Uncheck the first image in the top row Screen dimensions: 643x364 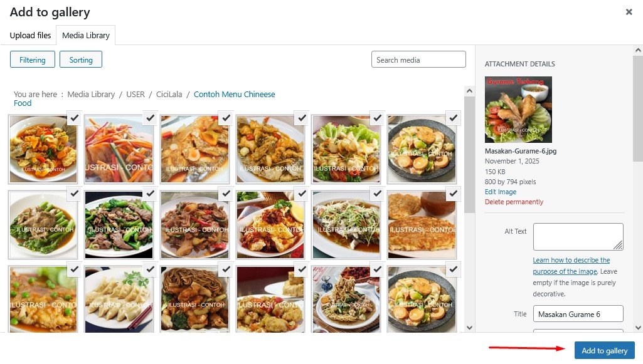(x=74, y=118)
